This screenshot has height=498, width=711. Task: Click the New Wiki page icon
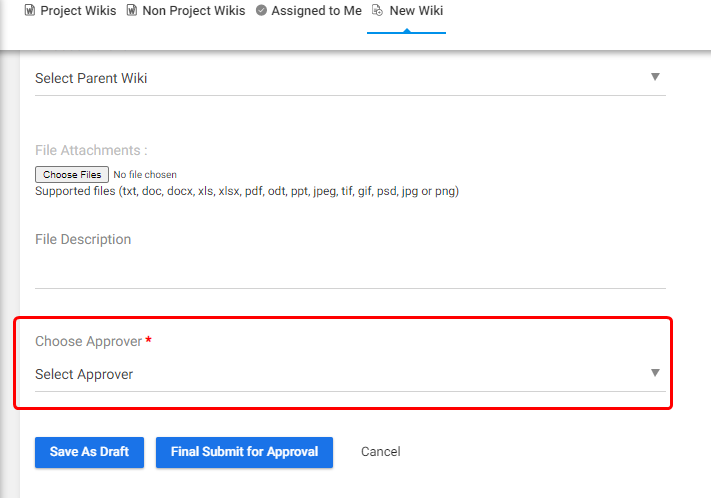click(x=377, y=10)
